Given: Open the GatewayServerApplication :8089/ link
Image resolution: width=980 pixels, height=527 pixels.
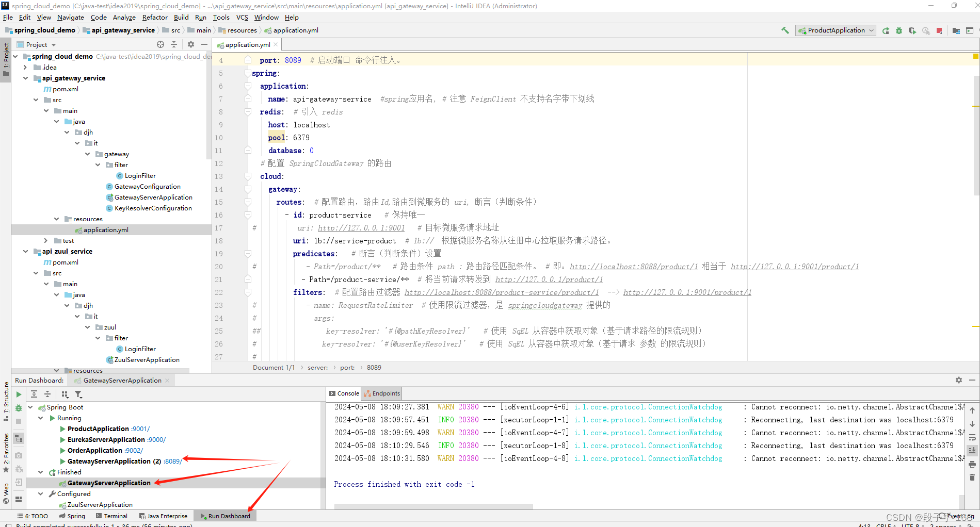Looking at the screenshot, I should coord(172,462).
